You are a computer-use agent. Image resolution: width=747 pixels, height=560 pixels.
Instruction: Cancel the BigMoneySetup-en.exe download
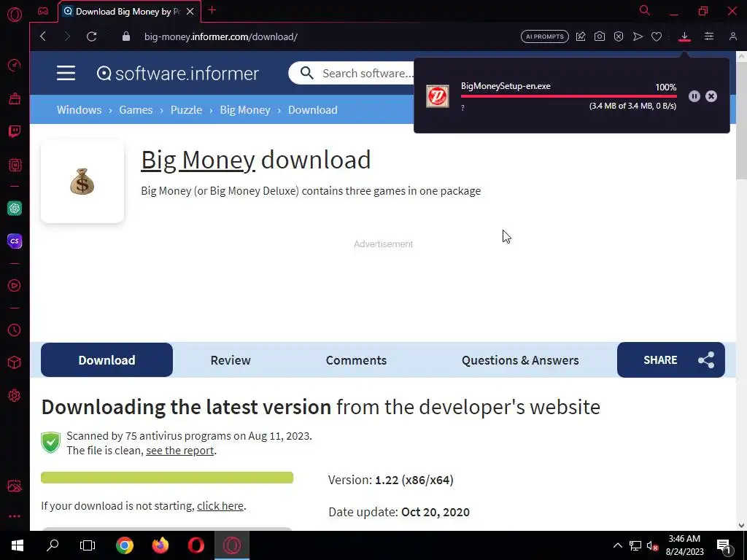(x=711, y=96)
